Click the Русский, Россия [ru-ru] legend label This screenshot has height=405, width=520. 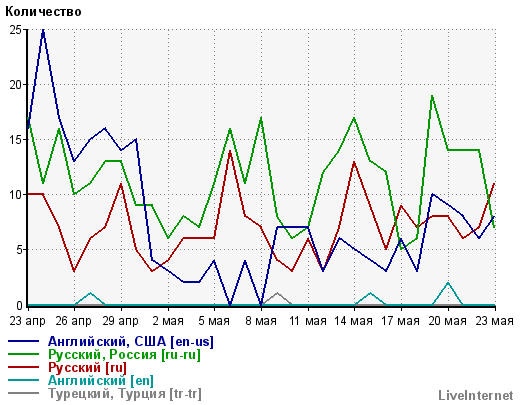[124, 355]
